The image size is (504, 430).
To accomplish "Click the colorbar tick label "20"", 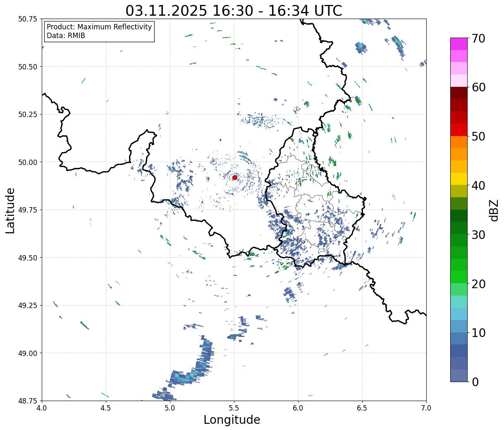I will pos(478,284).
